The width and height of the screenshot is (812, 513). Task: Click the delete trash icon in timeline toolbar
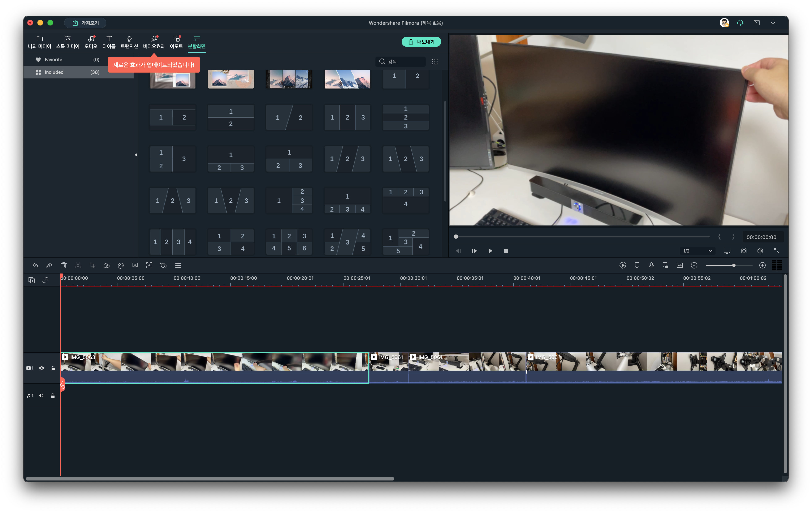tap(64, 266)
